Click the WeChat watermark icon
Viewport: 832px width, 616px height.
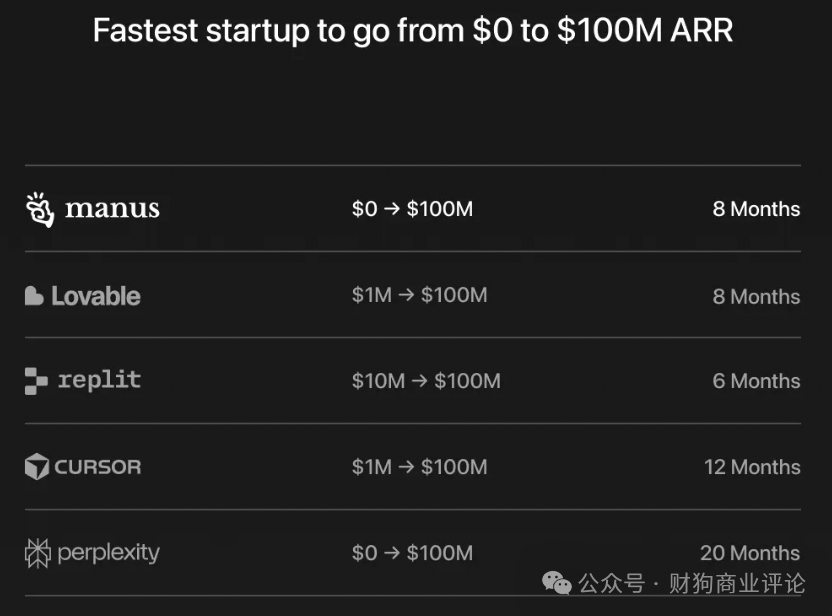(557, 582)
